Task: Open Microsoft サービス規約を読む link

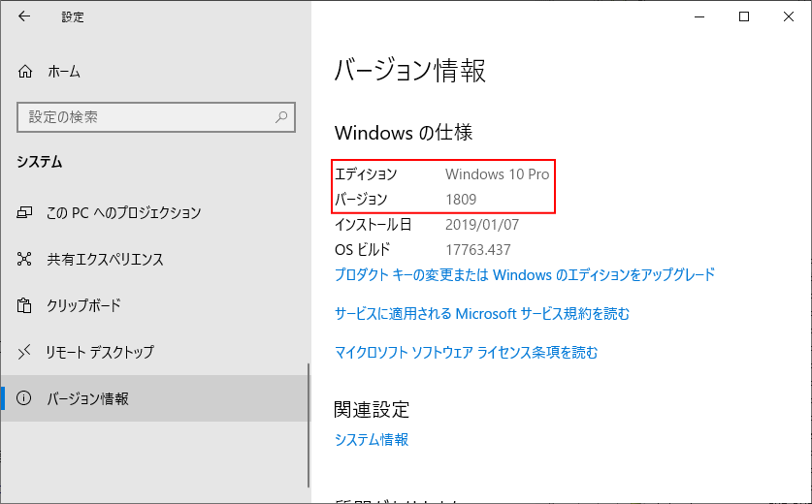Action: 482,314
